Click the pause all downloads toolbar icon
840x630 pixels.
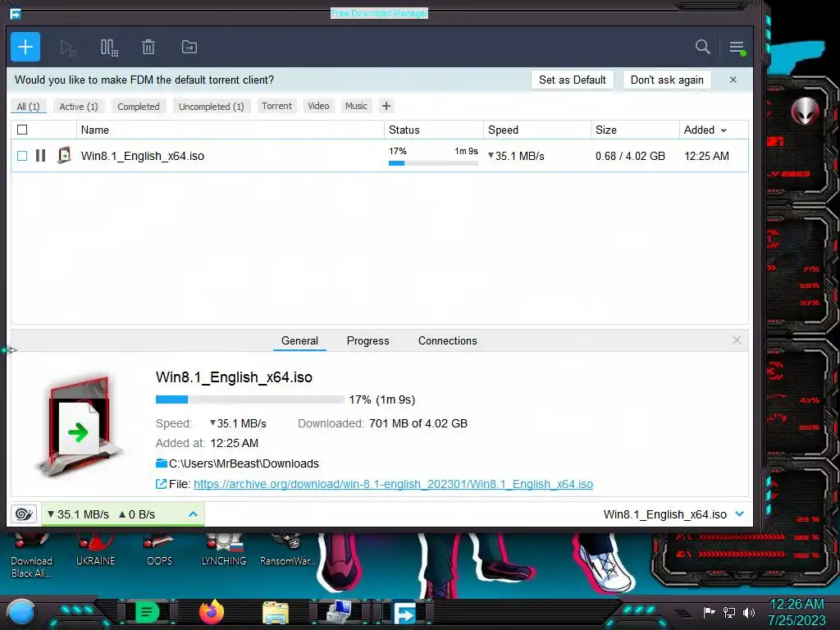tap(109, 48)
